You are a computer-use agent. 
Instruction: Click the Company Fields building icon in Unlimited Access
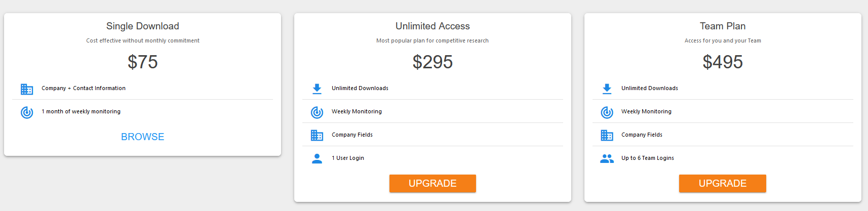[x=317, y=136]
